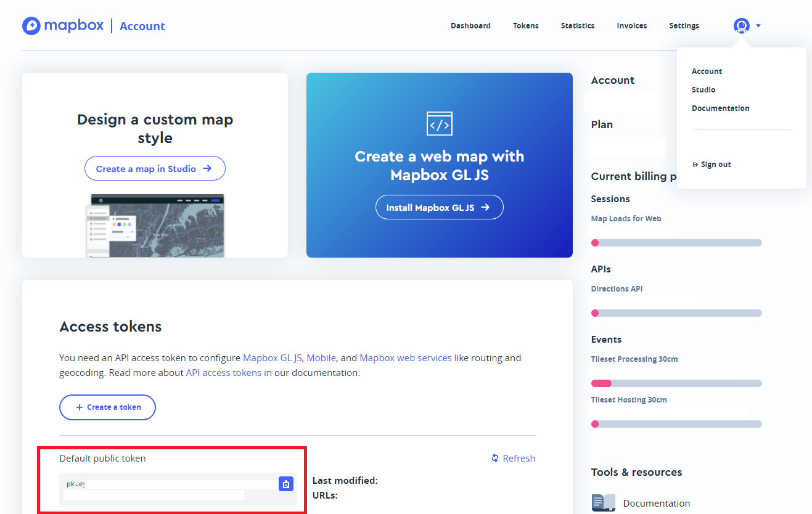812x514 pixels.
Task: Click the Tileset Hosting 30cm usage bar
Action: [x=676, y=424]
